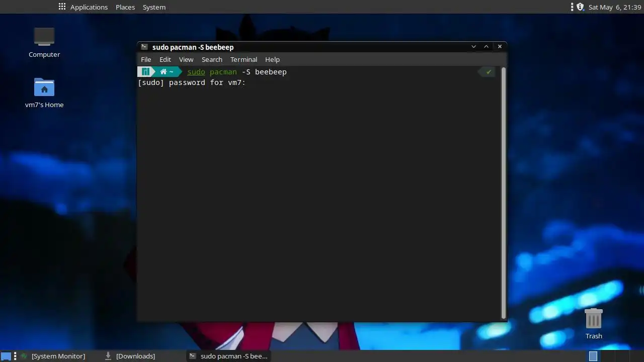This screenshot has width=644, height=362.
Task: Click the Downloads taskbar arrow icon
Action: [108, 356]
